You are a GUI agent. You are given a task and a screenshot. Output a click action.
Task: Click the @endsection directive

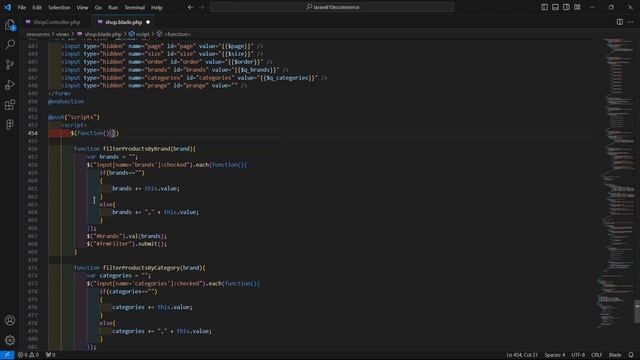(x=66, y=101)
